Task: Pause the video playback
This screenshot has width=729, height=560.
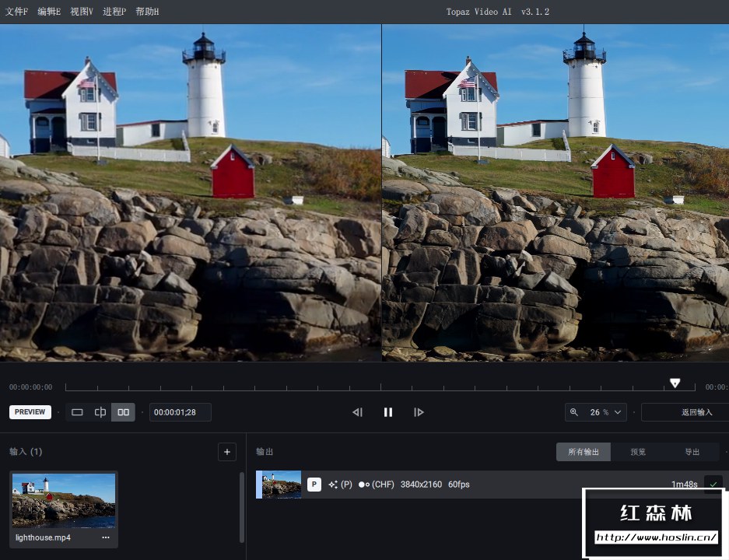Action: [388, 412]
